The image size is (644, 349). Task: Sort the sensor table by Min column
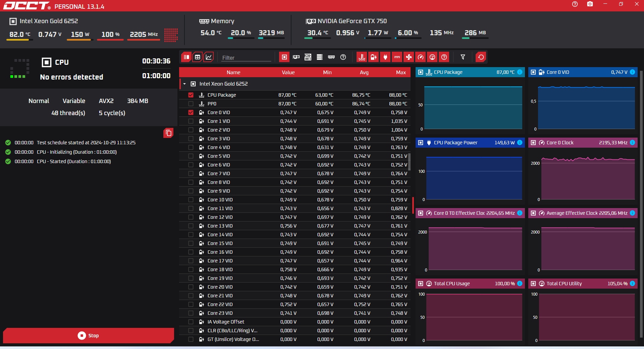pyautogui.click(x=327, y=72)
